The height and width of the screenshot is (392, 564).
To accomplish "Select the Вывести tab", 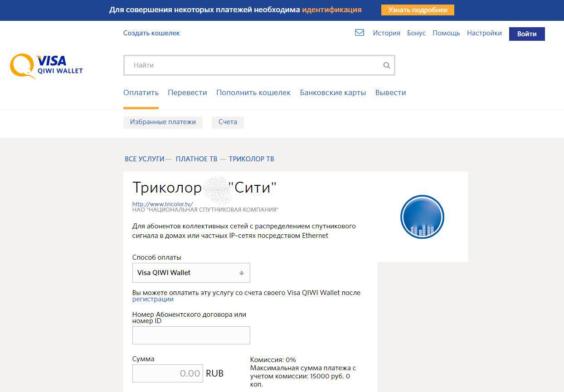I will (x=390, y=92).
